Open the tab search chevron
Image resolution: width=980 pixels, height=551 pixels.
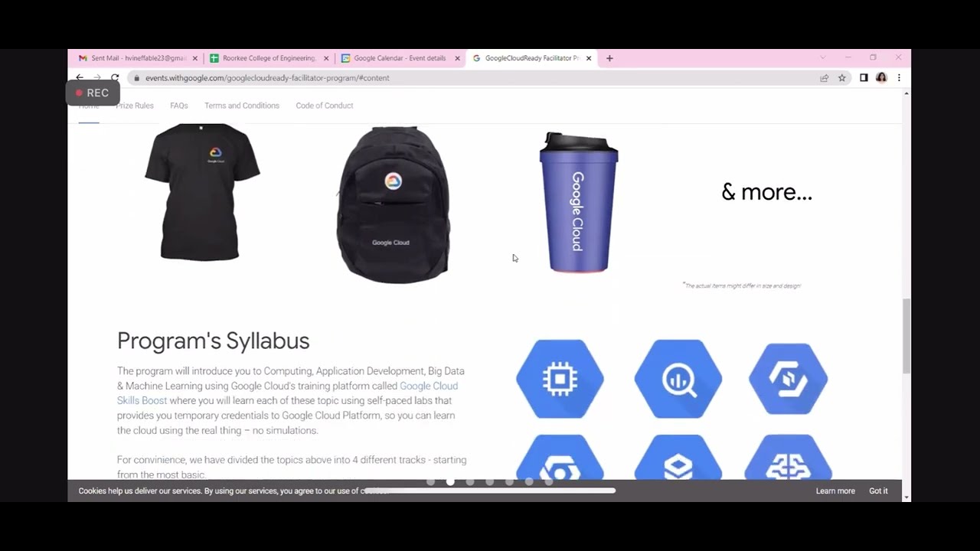pyautogui.click(x=823, y=57)
